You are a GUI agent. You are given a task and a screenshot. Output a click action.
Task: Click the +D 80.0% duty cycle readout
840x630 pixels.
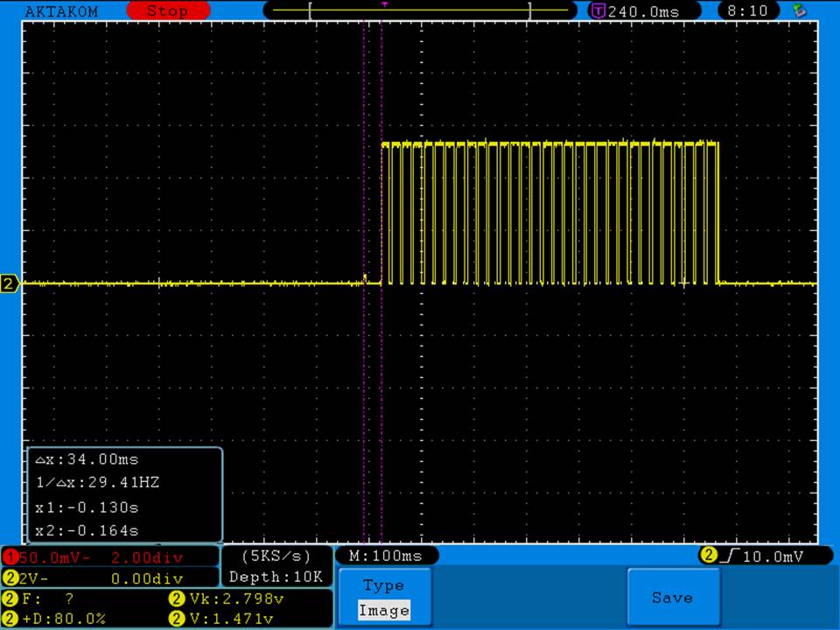(61, 619)
